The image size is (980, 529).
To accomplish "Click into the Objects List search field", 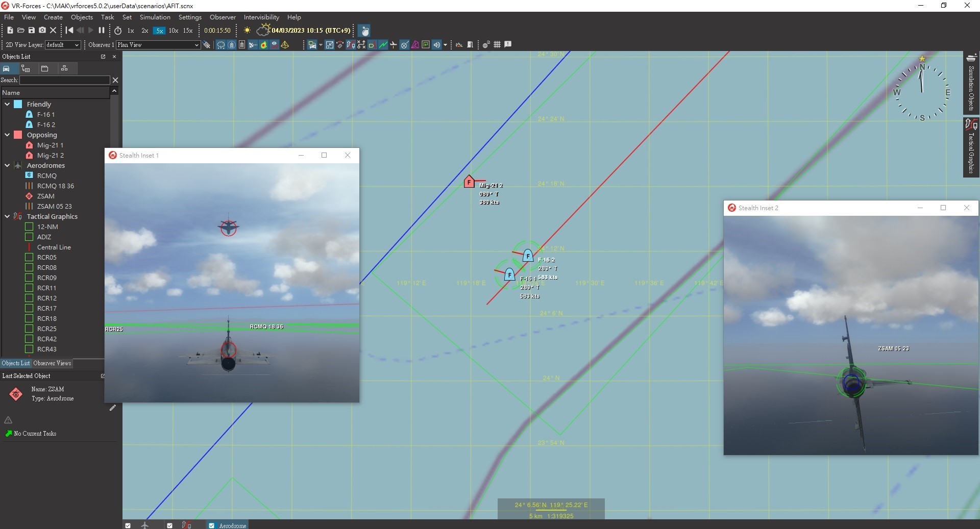I will pos(64,80).
